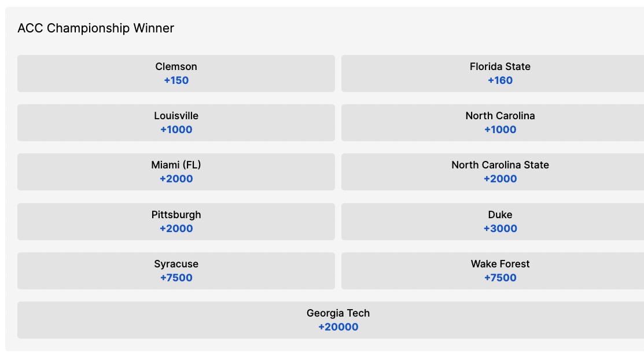644x360 pixels.
Task: Click the +2000 odds under Miami (FL)
Action: [176, 179]
